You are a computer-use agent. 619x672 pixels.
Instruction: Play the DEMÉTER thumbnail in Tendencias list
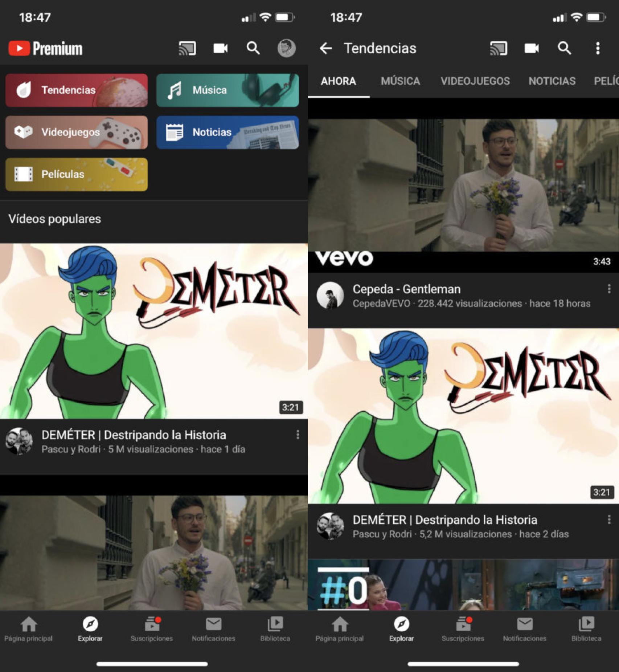click(463, 416)
